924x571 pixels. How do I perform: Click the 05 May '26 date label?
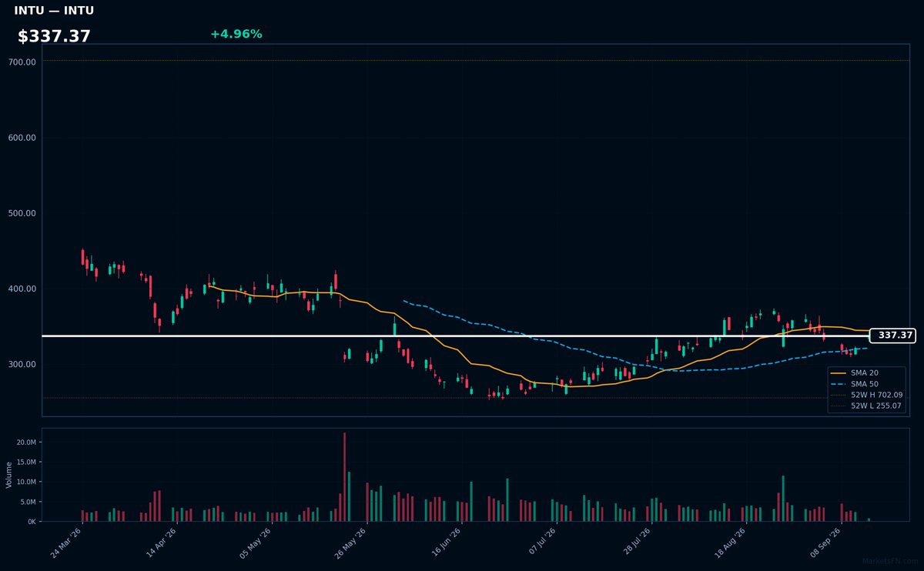point(256,543)
